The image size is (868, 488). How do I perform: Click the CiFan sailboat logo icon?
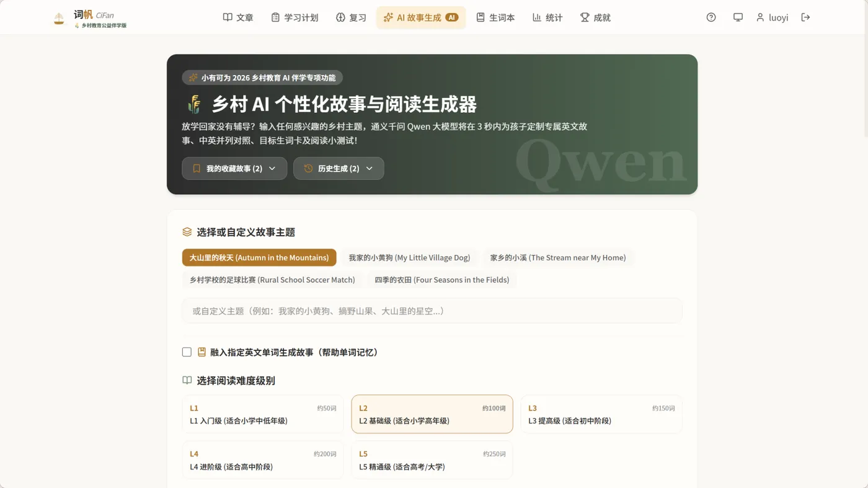click(x=59, y=19)
